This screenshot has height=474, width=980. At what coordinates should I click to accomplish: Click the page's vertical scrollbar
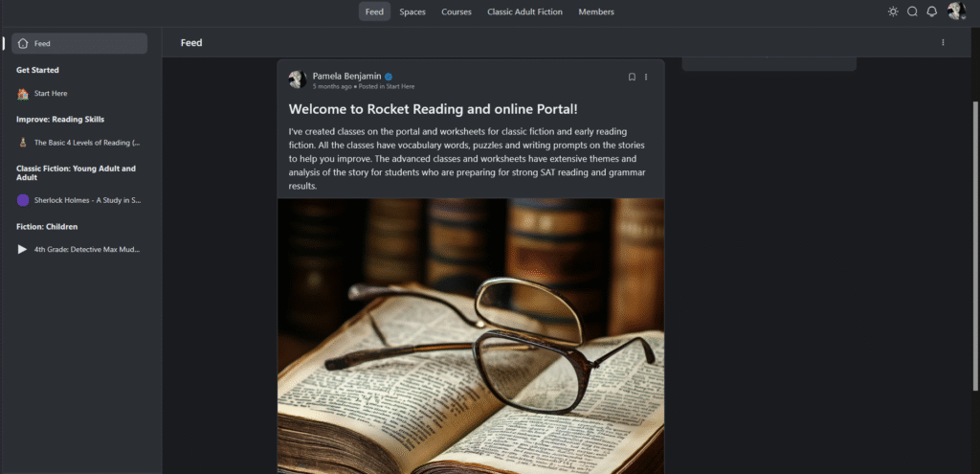[975, 245]
